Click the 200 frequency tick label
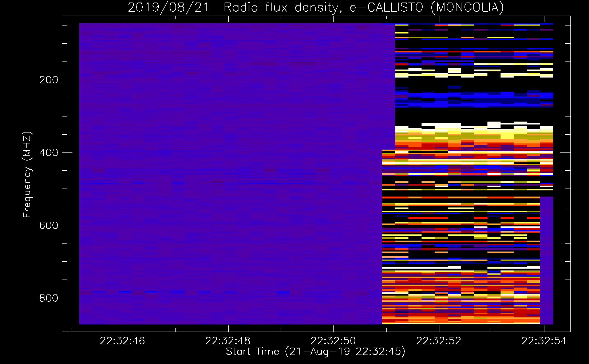Viewport: 589px width, 364px height. pos(49,80)
